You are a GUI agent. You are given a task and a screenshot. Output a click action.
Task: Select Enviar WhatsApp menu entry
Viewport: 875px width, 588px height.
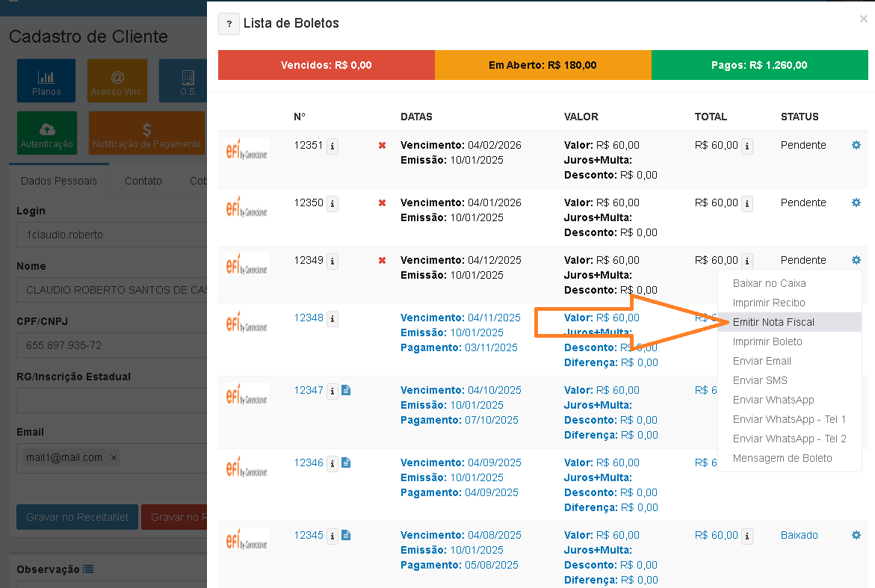[773, 400]
